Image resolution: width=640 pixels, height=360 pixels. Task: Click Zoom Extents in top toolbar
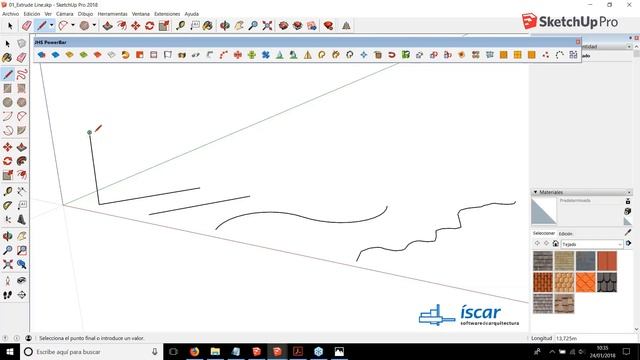pyautogui.click(x=267, y=26)
